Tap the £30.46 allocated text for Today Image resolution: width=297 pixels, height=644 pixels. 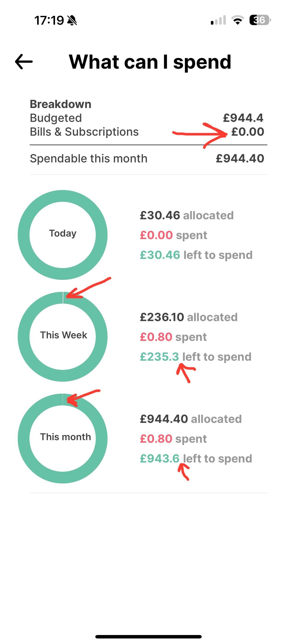pyautogui.click(x=186, y=215)
